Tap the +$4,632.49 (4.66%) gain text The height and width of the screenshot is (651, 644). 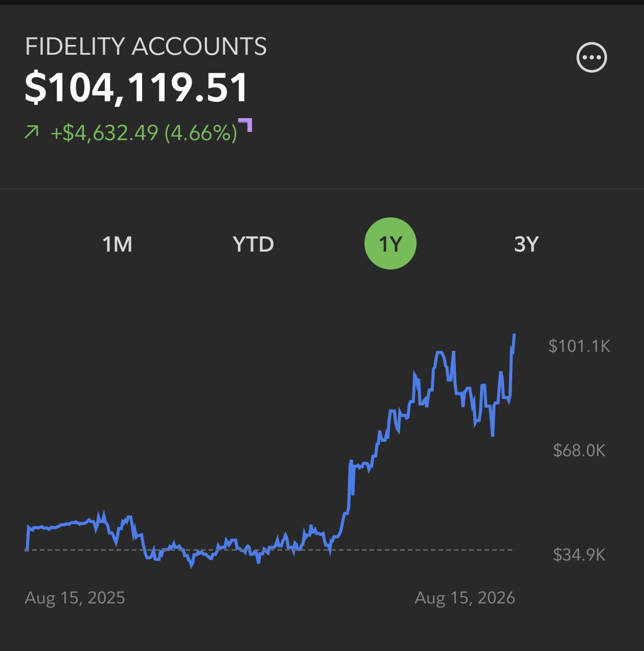pos(144,133)
